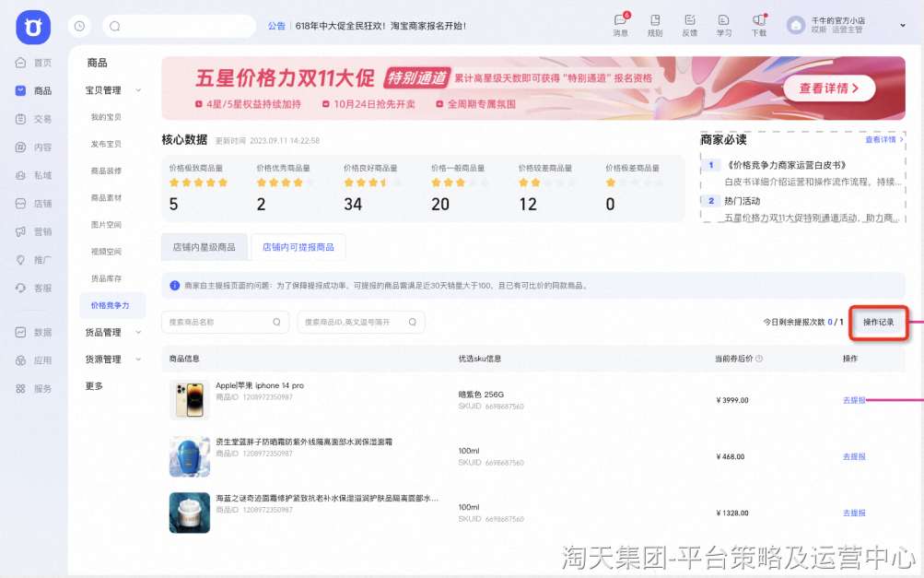Screen dimensions: 924x578
Task: Click the 618 announcement text
Action: point(380,26)
